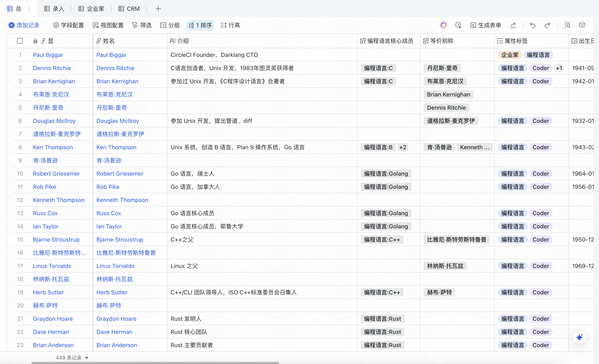599x364 pixels.
Task: Open the share icon in toolbar
Action: click(x=513, y=25)
